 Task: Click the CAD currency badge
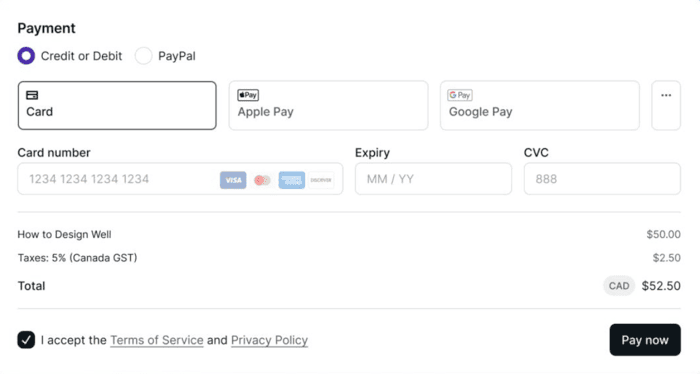(619, 286)
